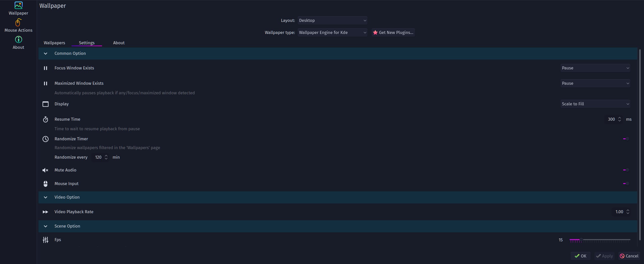Click the pause icon beside Maximized Window Exists

(x=46, y=83)
